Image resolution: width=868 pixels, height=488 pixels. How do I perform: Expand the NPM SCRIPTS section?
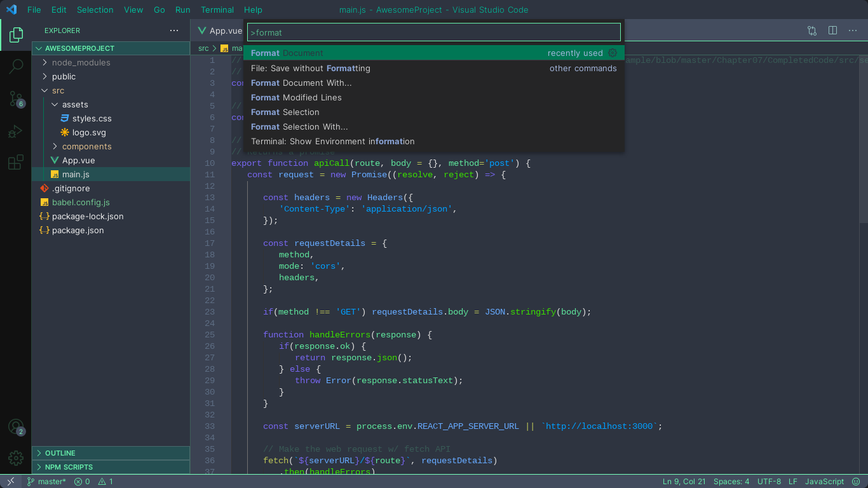tap(68, 467)
